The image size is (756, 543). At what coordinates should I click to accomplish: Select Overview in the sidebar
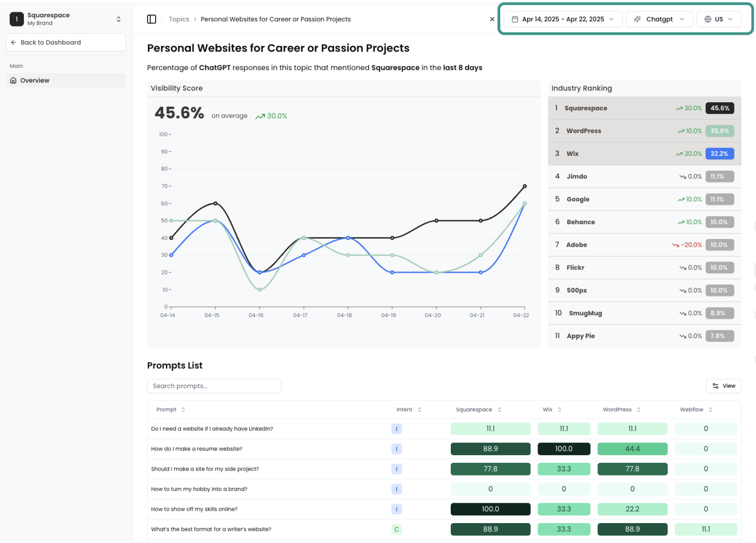pos(35,80)
